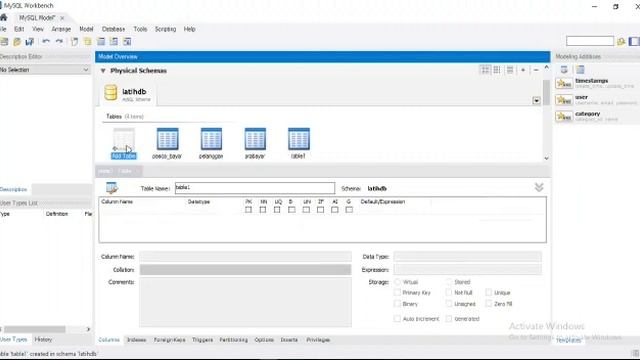The height and width of the screenshot is (360, 640).
Task: Enable the Primary Key storage checkbox
Action: (x=397, y=293)
